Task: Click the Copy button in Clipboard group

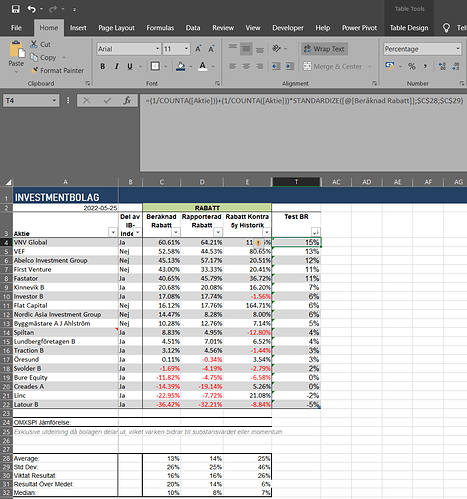Action: coord(44,57)
